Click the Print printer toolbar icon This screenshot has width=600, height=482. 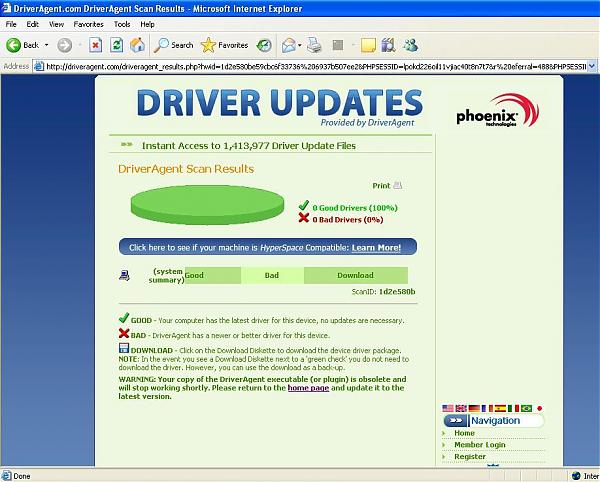[315, 45]
